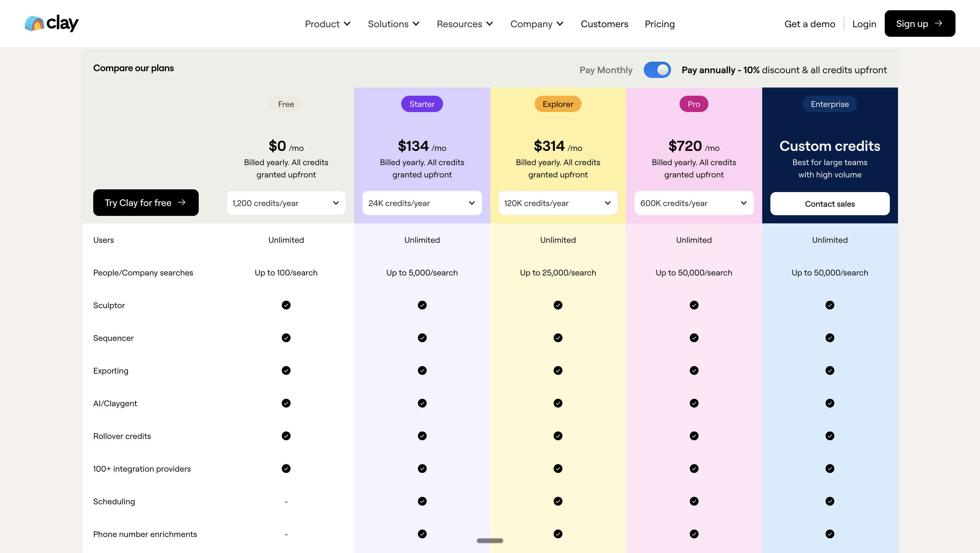Click the Sculptor checkmark under Free plan
980x553 pixels.
(x=286, y=305)
